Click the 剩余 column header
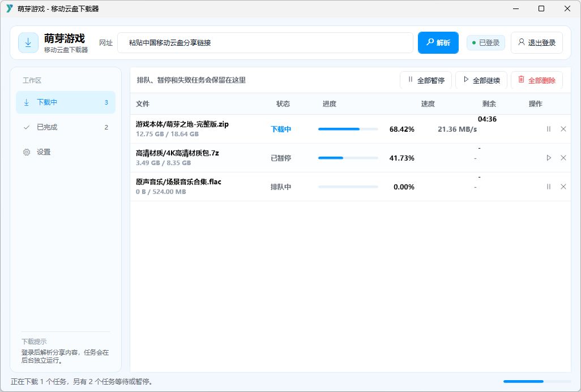The image size is (581, 392). click(489, 104)
